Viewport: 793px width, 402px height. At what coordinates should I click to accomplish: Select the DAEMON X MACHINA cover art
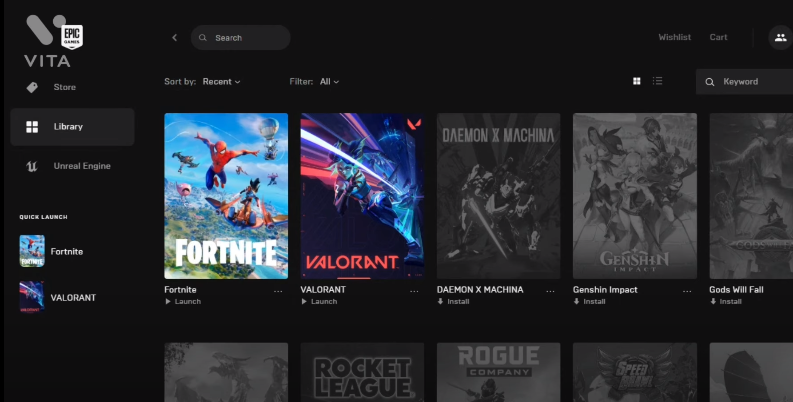coord(499,196)
